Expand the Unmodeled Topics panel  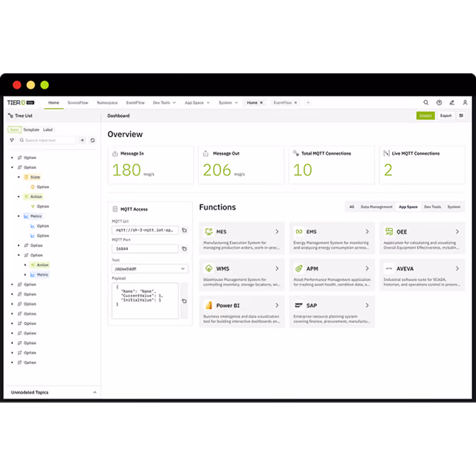94,392
